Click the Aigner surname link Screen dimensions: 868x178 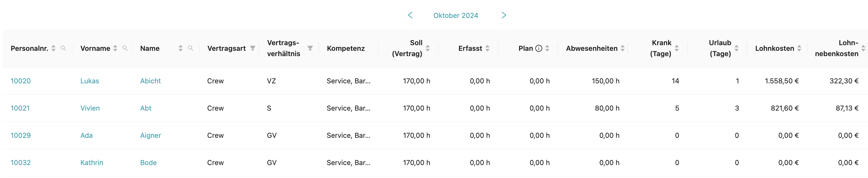(x=150, y=135)
